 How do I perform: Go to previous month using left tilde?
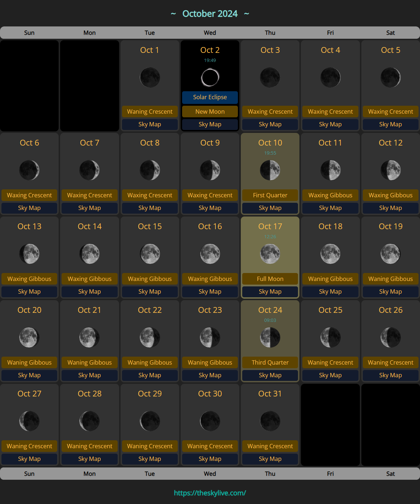click(173, 14)
